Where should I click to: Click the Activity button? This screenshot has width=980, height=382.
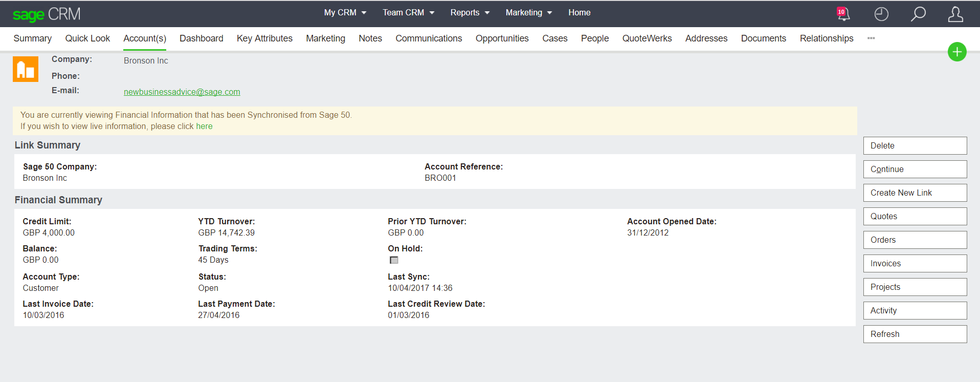915,310
